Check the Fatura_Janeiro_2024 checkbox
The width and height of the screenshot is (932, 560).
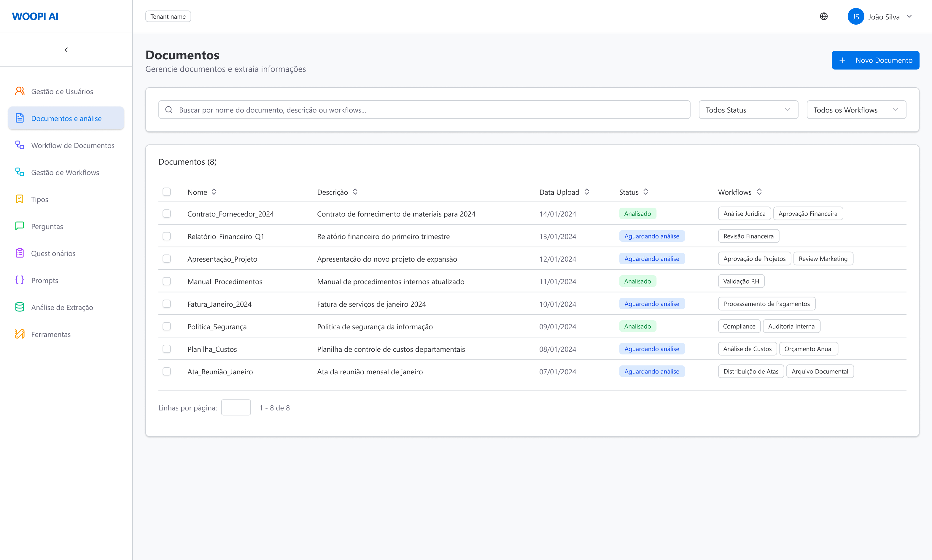(x=166, y=304)
